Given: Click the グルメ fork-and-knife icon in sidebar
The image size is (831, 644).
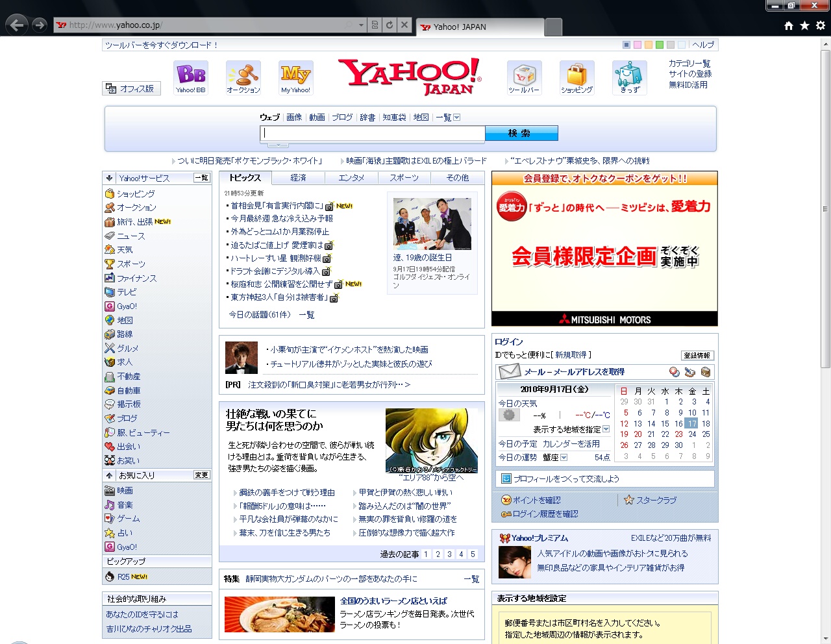Looking at the screenshot, I should coord(110,348).
